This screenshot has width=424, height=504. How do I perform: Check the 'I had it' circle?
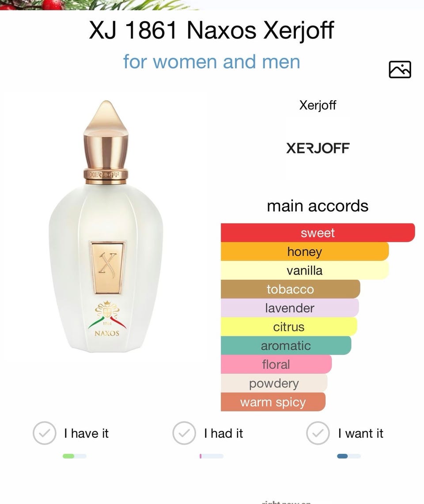point(184,433)
